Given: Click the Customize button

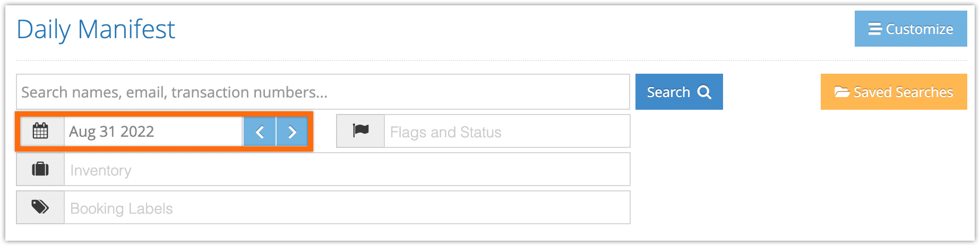Looking at the screenshot, I should click(x=911, y=29).
